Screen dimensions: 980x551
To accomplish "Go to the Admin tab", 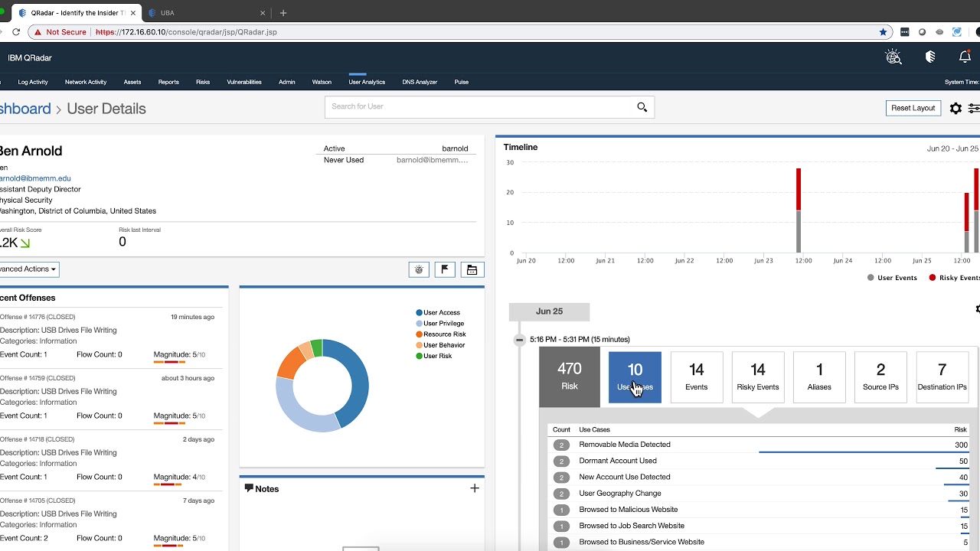I will click(x=287, y=82).
